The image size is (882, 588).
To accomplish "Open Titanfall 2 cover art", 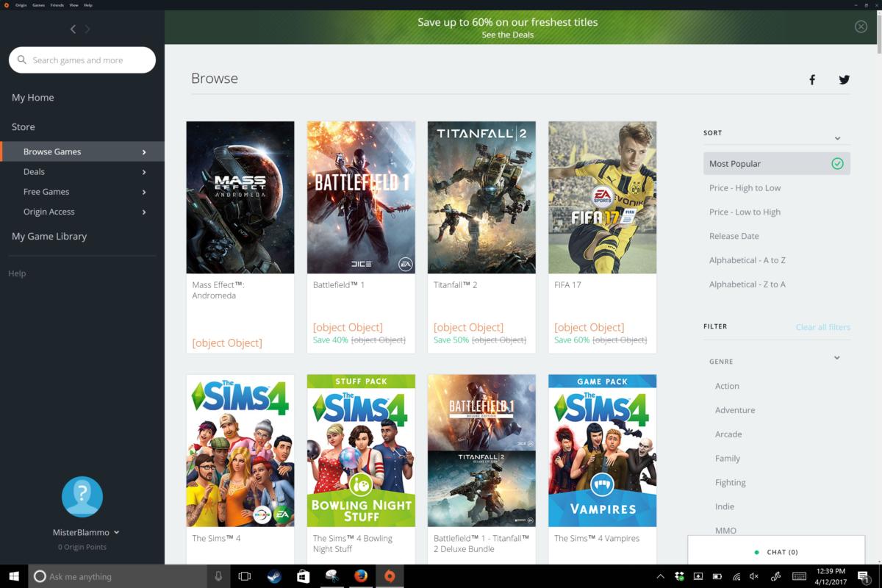I will pos(481,198).
